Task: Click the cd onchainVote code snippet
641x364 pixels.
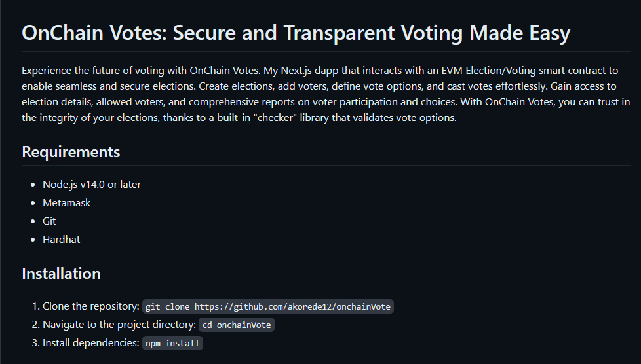Action: 236,325
